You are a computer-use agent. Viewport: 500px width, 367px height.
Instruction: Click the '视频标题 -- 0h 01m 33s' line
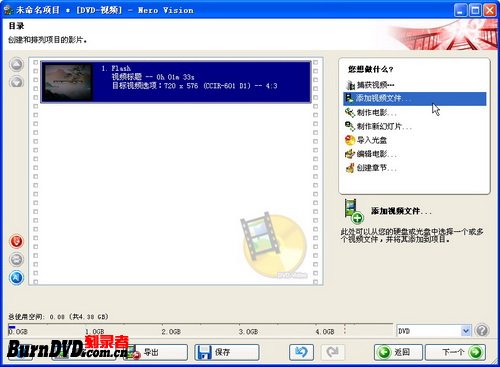153,77
